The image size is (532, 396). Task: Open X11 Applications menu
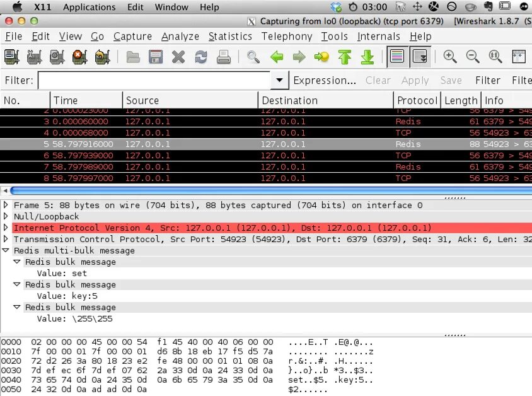[90, 7]
